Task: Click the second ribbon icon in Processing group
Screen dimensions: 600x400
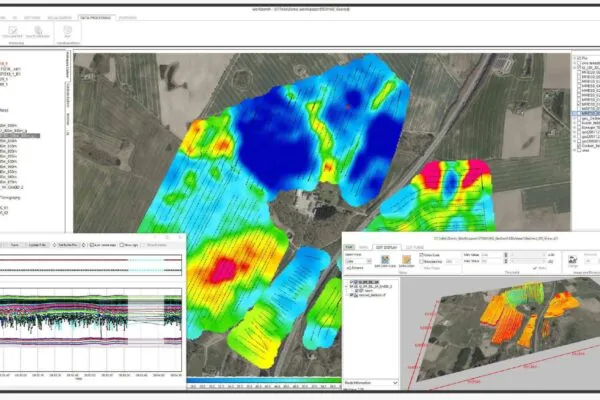Action: pyautogui.click(x=38, y=32)
